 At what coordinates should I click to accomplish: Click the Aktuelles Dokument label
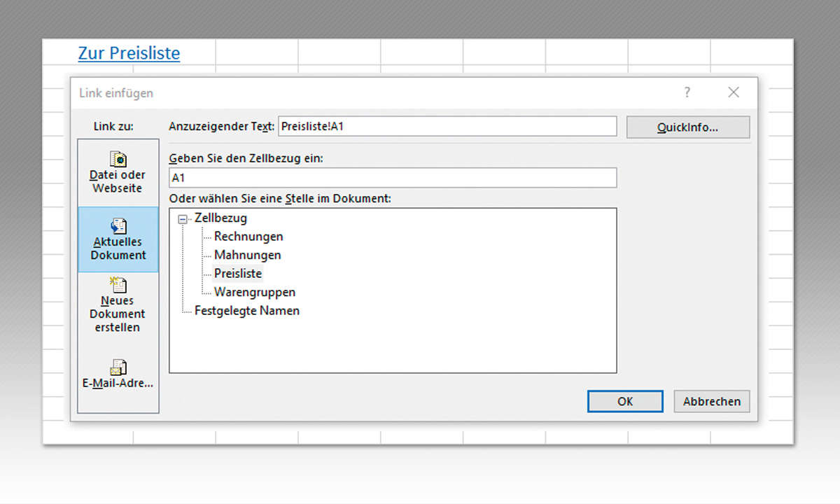tap(118, 248)
